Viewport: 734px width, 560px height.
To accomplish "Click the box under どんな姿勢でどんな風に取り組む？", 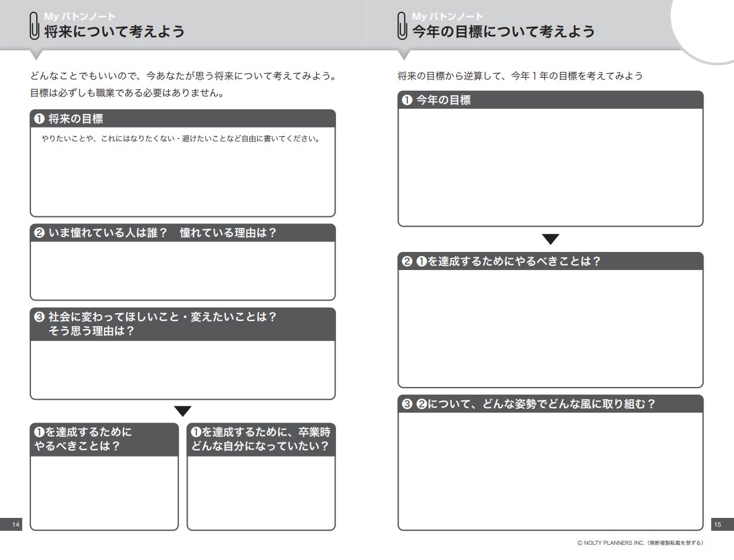I will tap(550, 471).
